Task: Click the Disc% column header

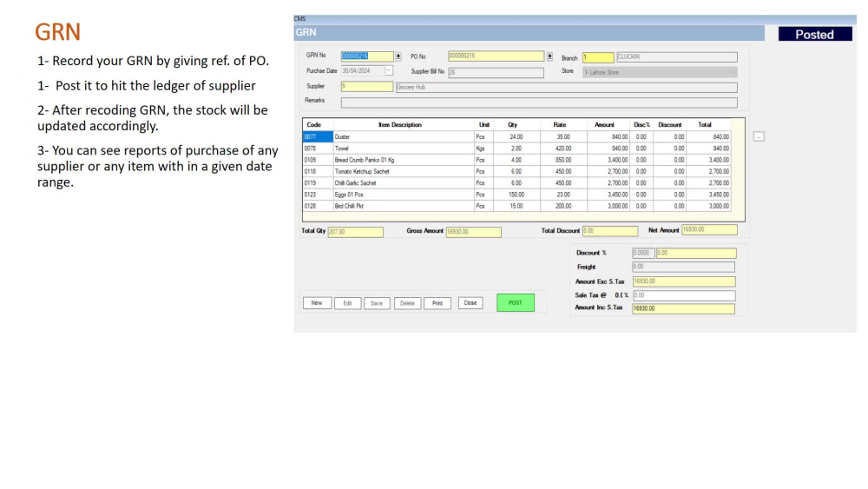Action: coord(641,125)
